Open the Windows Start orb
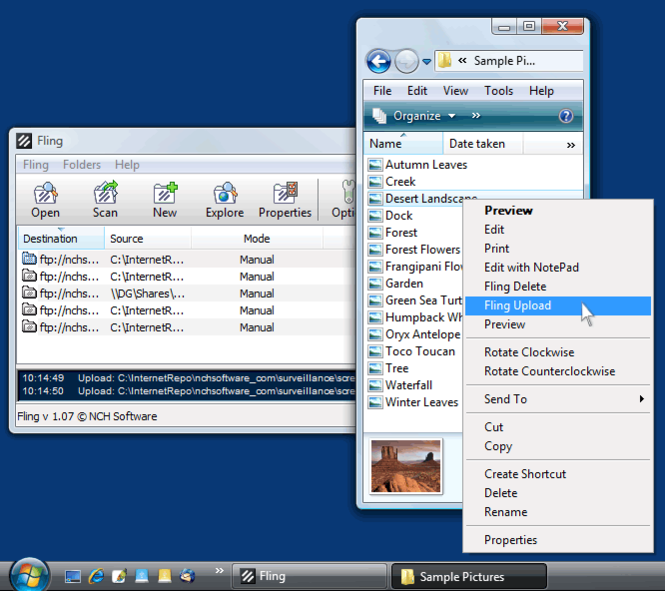Screen dimensions: 665x591 tap(29, 574)
